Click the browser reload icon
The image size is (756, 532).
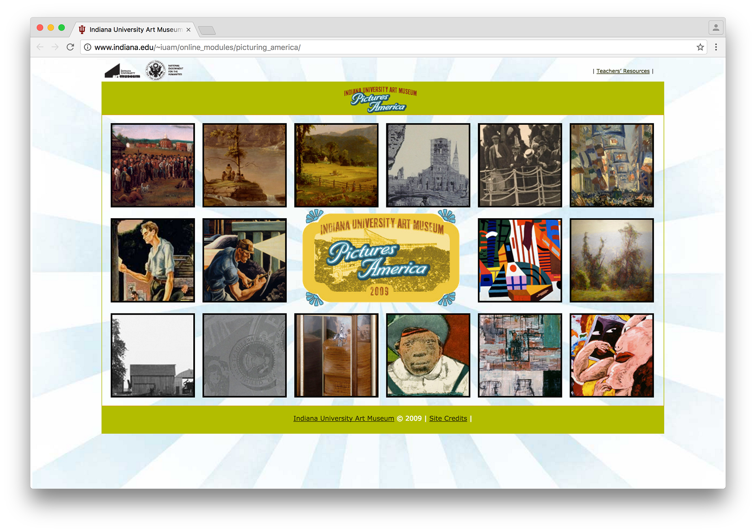70,47
